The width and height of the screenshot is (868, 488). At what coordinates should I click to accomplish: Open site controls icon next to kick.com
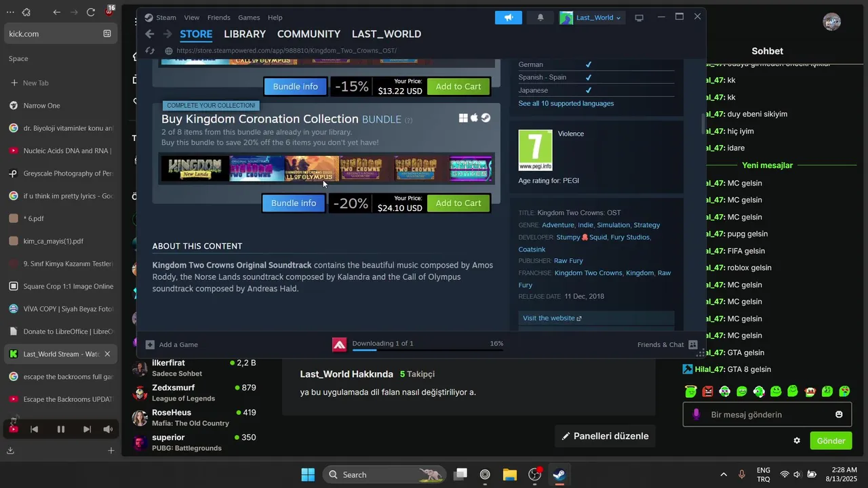tap(107, 33)
